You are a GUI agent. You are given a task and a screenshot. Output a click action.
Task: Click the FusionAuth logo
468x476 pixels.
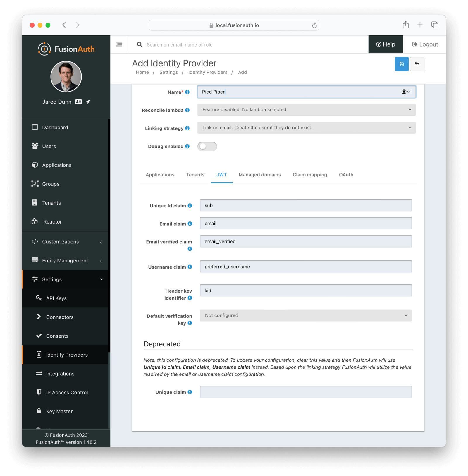coord(66,49)
